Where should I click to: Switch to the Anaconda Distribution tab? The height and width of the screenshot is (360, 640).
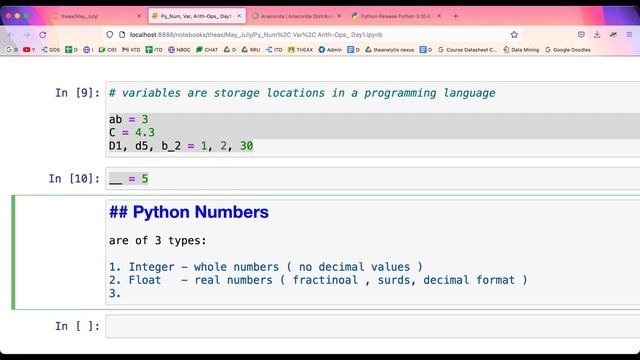pos(297,16)
